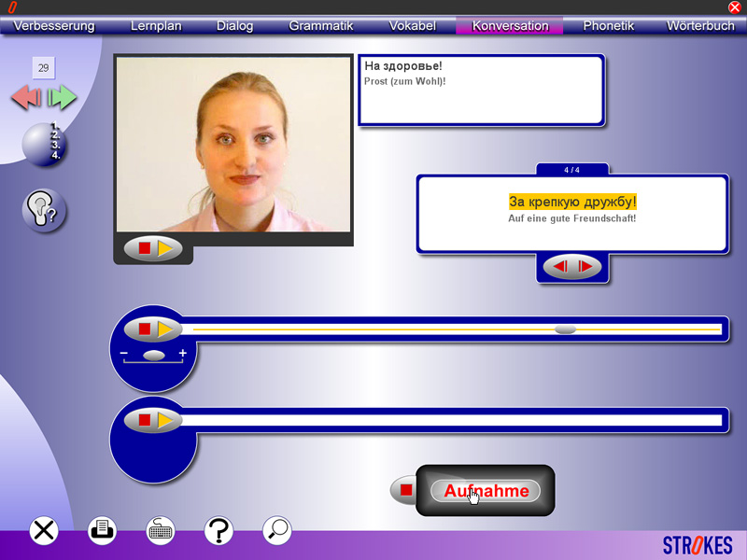Open the Wörterbuch tab

[x=700, y=26]
